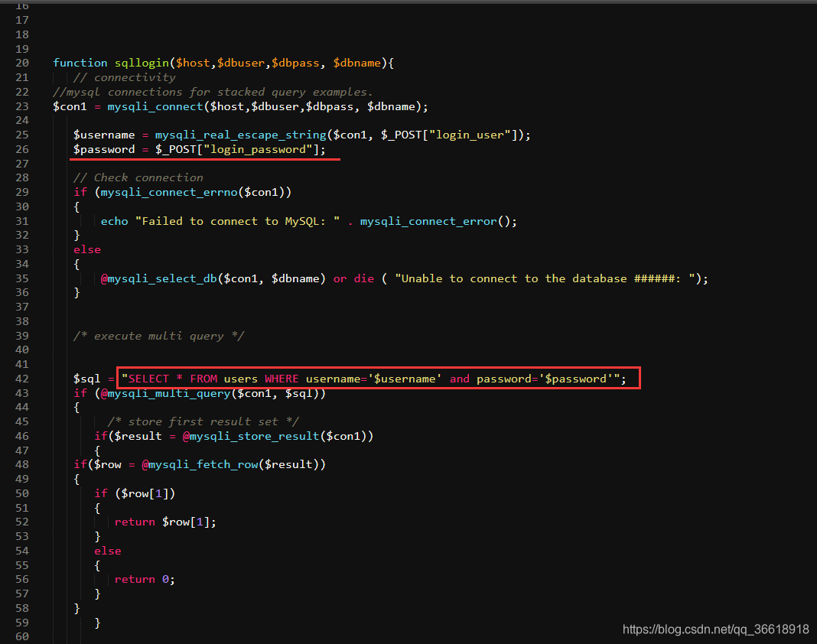Click the SELECT keyword in the query
This screenshot has width=817, height=644.
point(148,379)
